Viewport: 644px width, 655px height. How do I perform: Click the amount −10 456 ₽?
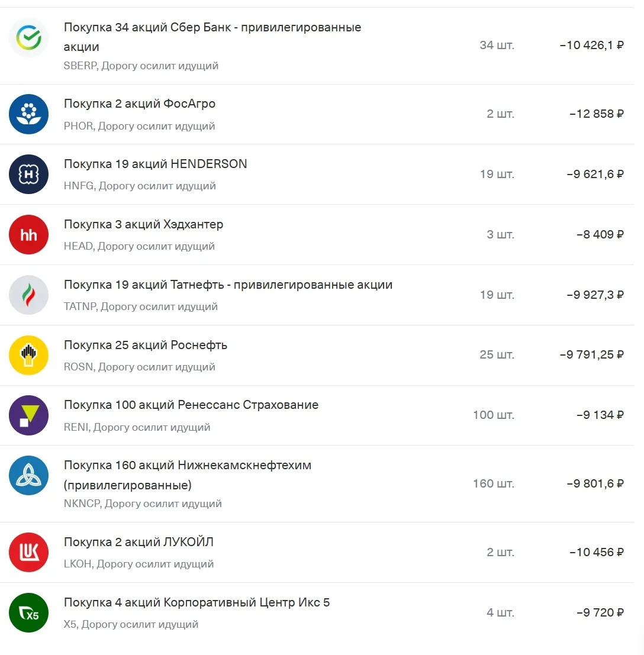[597, 552]
